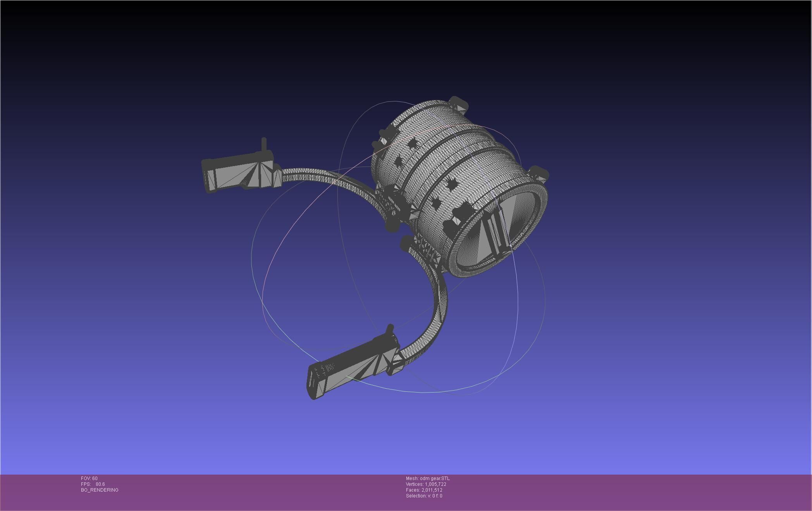Screen dimensions: 812x511
Task: Click the purple info bar's empty area
Action: point(620,492)
